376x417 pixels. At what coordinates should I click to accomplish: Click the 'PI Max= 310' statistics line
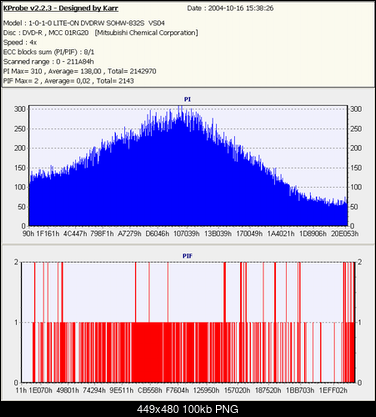80,71
